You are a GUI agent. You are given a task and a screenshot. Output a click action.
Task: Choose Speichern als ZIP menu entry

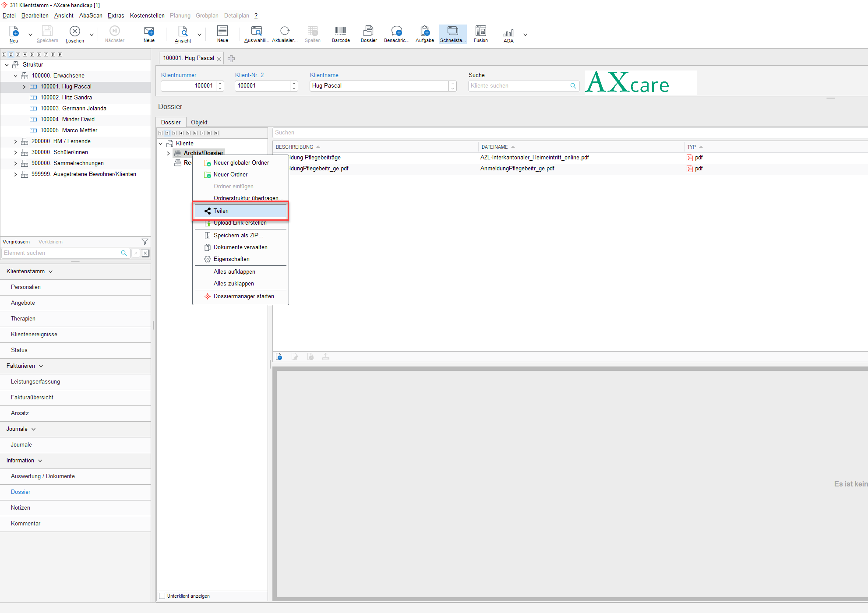pos(238,236)
